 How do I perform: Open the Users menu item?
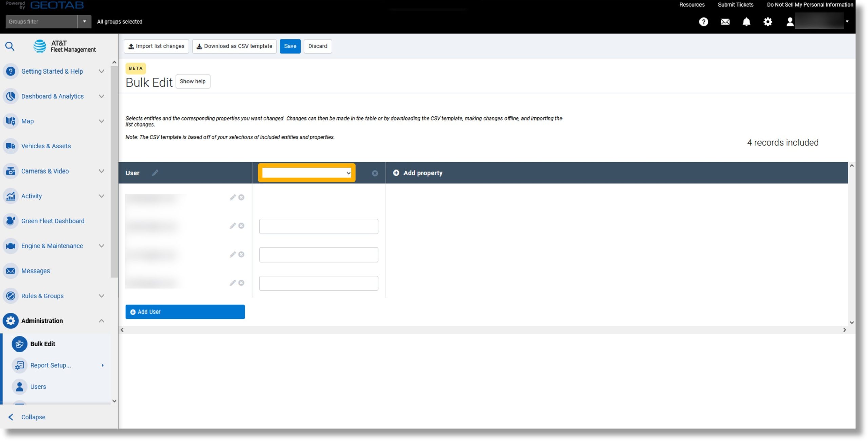(x=38, y=387)
